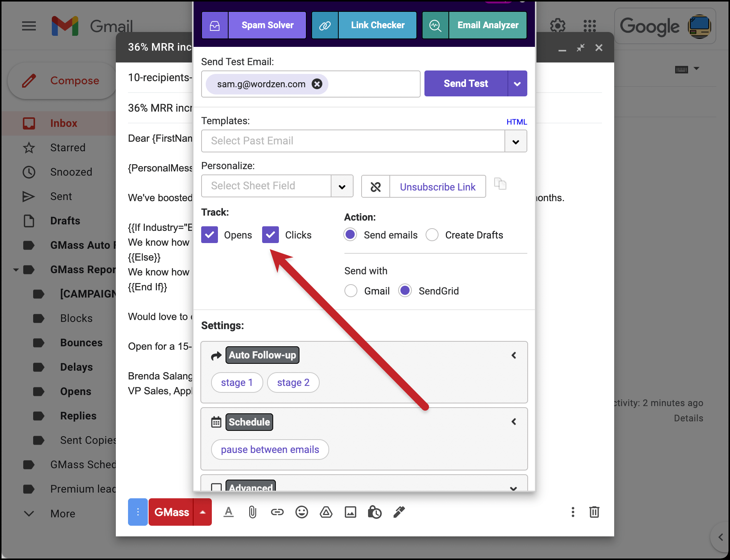Image resolution: width=730 pixels, height=560 pixels.
Task: Click the red GMass send button
Action: (x=171, y=512)
